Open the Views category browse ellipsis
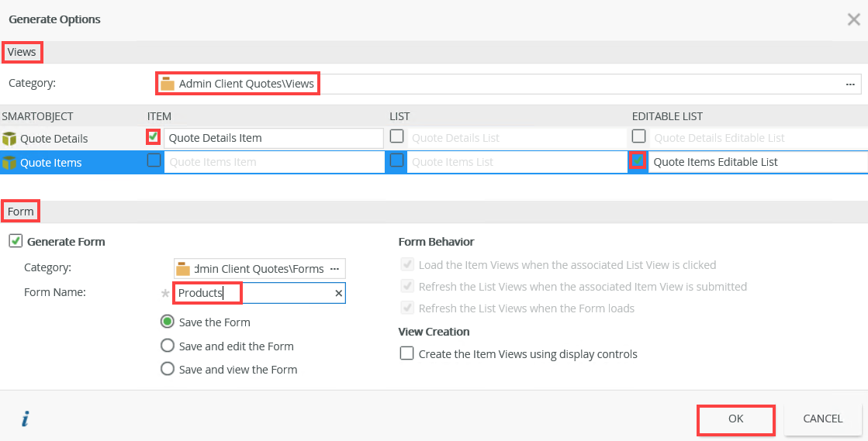Image resolution: width=868 pixels, height=441 pixels. (x=850, y=84)
